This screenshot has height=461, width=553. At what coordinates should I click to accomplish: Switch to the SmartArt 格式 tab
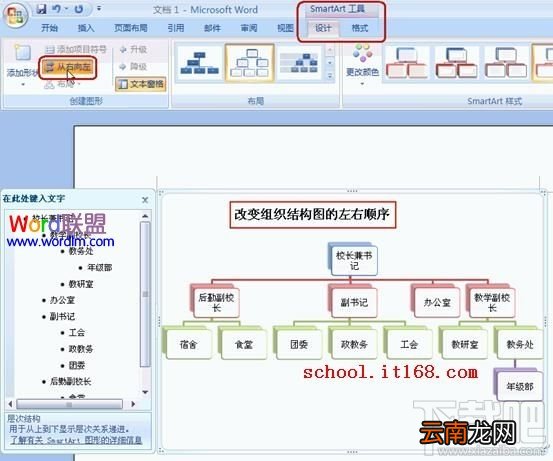[360, 28]
